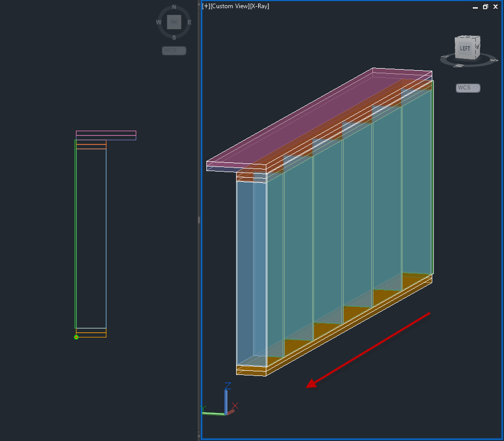
Task: Open WCS dropdown under the TOP ViewCube
Action: pyautogui.click(x=174, y=51)
